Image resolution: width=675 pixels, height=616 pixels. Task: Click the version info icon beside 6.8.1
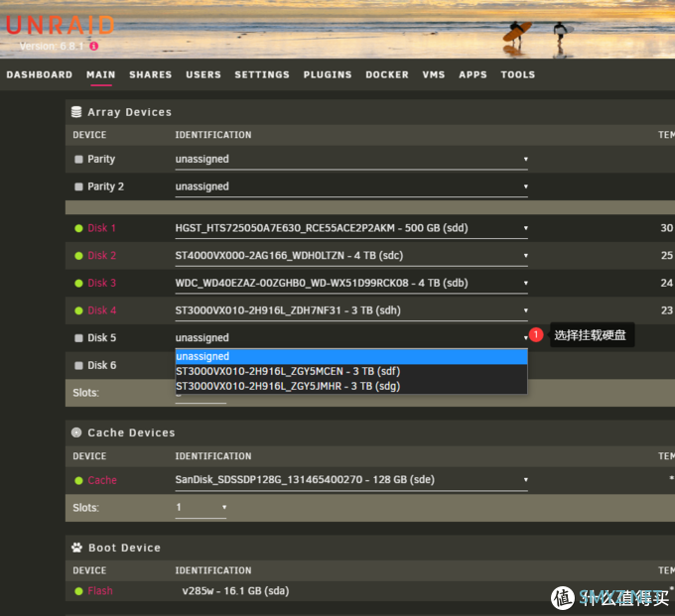(94, 46)
